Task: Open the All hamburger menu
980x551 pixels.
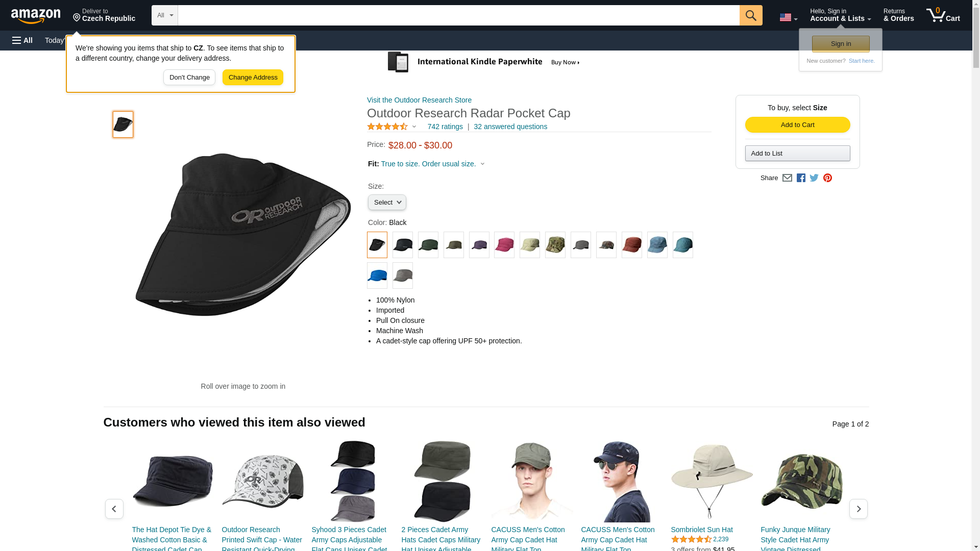Action: click(x=22, y=40)
